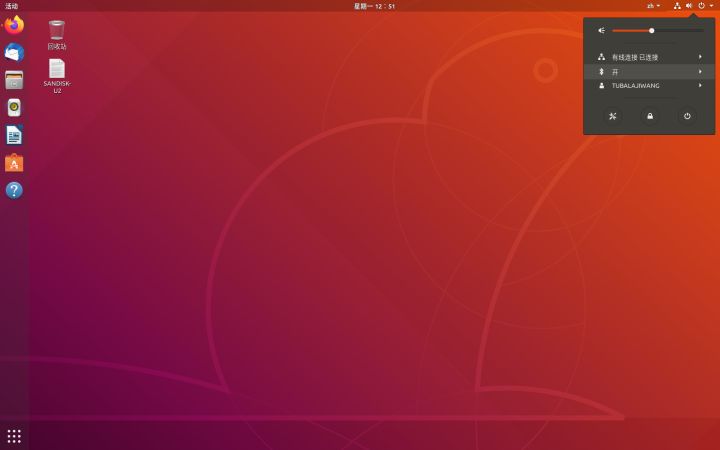Expand the Bluetooth 开 submenu
720x450 pixels.
(x=649, y=72)
